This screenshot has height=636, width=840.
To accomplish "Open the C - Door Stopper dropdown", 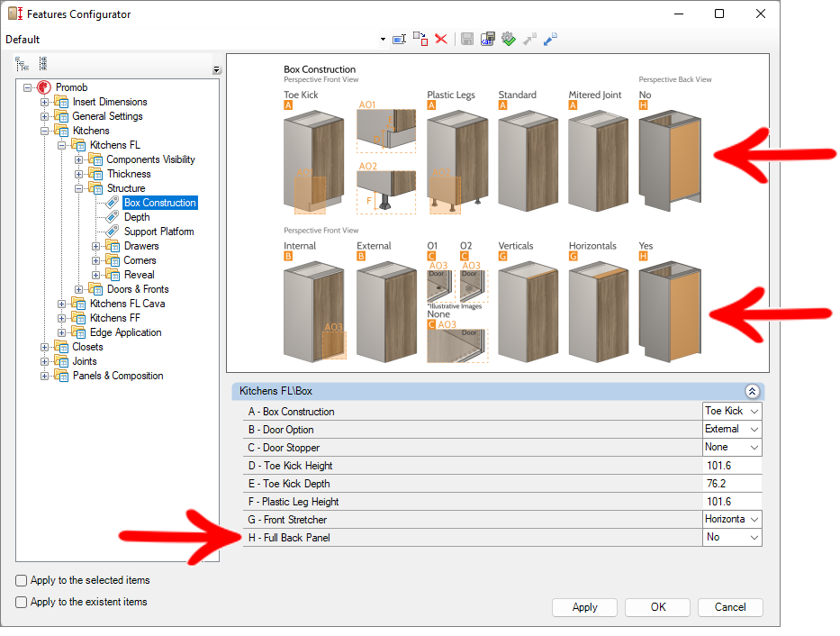I will (754, 448).
